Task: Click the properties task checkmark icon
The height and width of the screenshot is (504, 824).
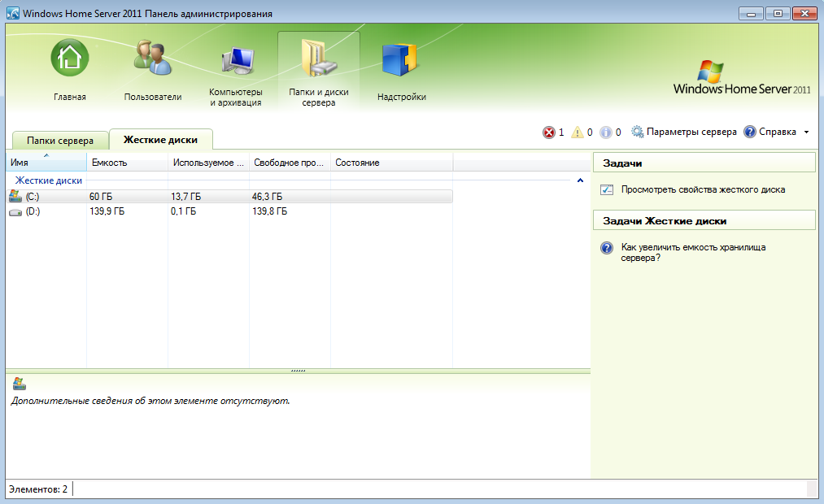Action: pyautogui.click(x=607, y=189)
